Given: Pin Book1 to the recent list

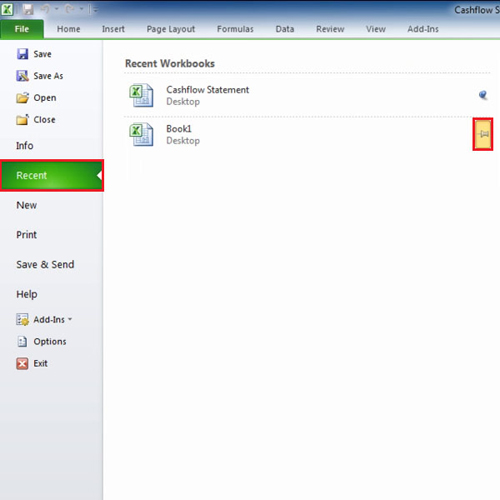Looking at the screenshot, I should [483, 134].
